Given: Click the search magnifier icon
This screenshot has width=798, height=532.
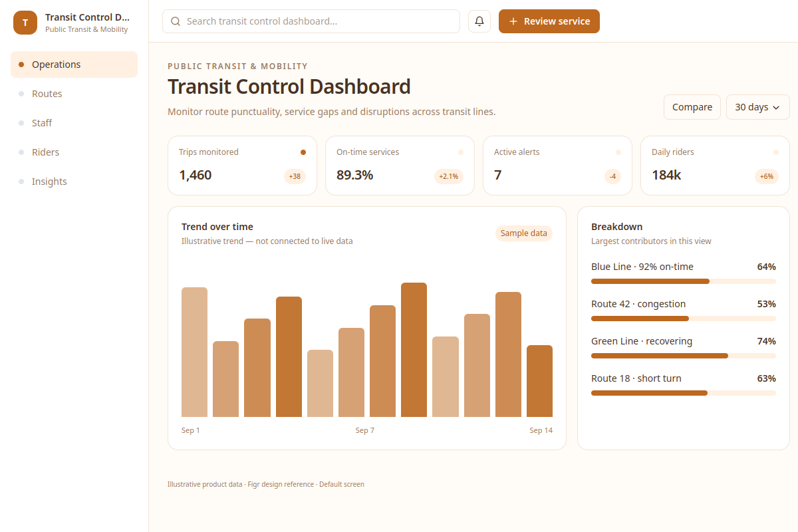Looking at the screenshot, I should click(x=176, y=21).
